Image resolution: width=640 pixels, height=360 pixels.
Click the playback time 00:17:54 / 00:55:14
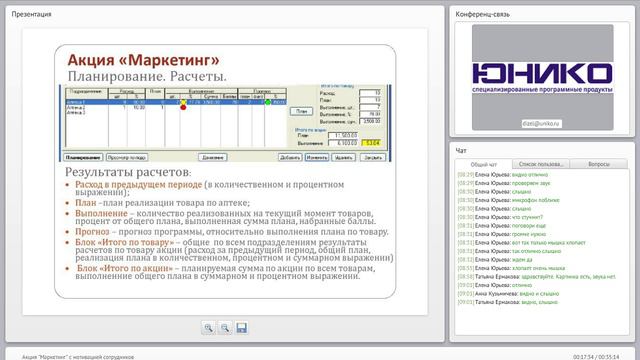pos(596,357)
